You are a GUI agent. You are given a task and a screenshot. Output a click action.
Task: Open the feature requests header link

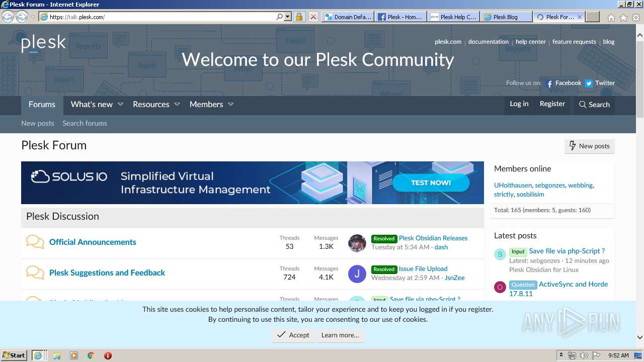click(x=574, y=42)
